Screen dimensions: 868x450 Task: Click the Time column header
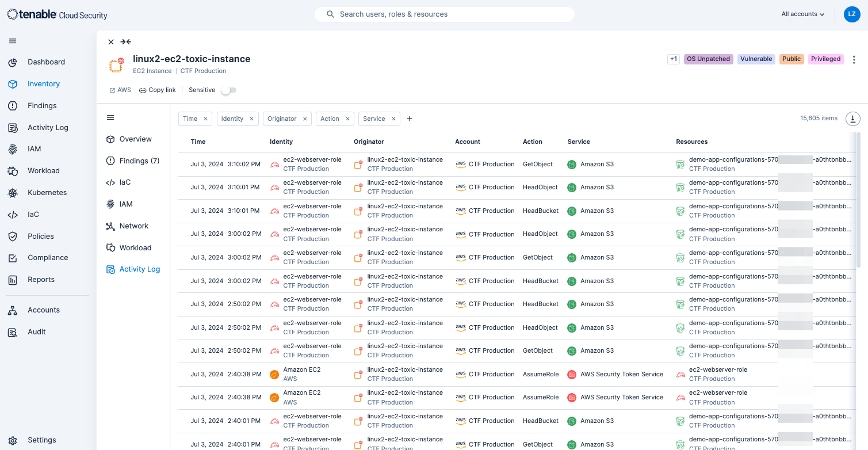pos(198,142)
